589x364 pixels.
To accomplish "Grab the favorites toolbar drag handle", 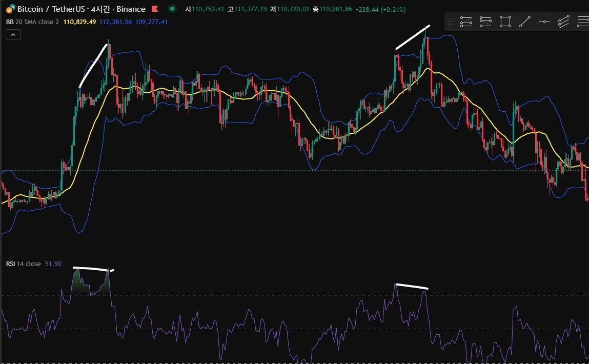I will coord(451,22).
